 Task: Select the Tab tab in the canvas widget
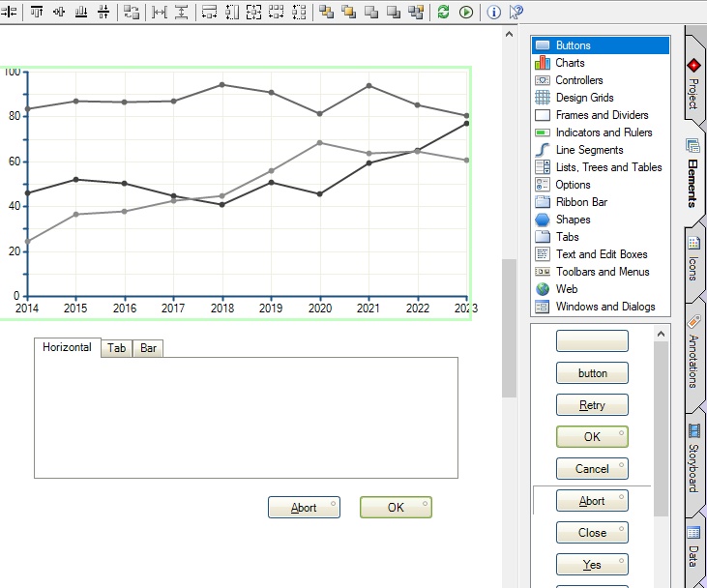(x=117, y=348)
